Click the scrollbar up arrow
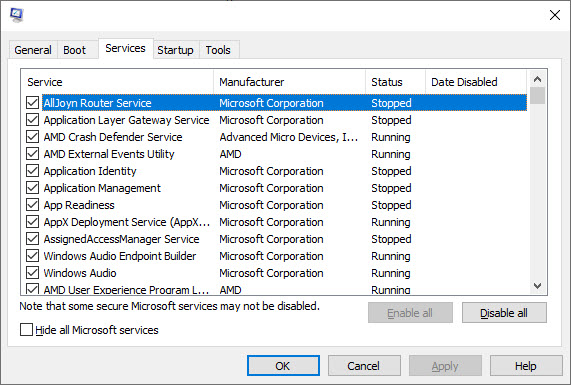The width and height of the screenshot is (571, 385). pos(537,79)
